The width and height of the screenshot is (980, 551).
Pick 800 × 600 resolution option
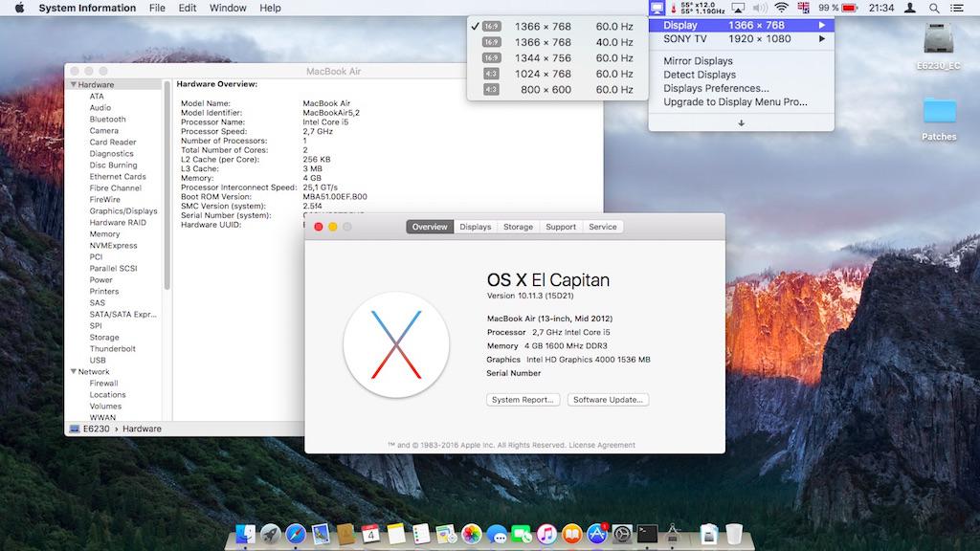pos(555,90)
